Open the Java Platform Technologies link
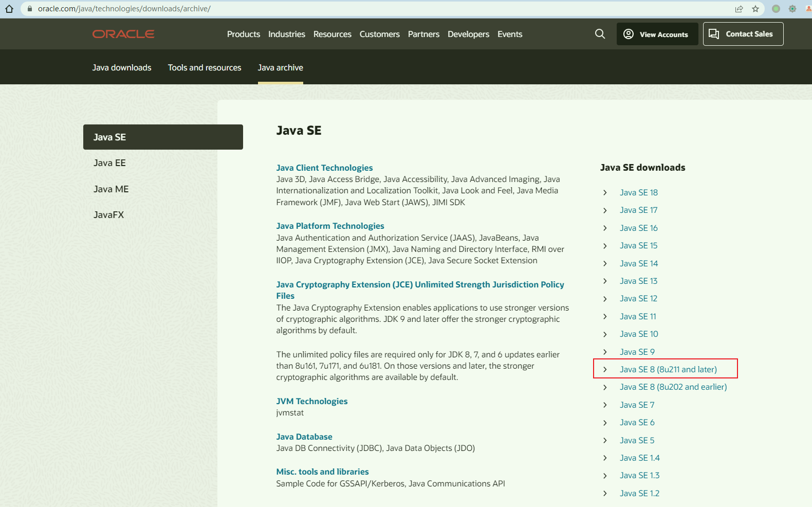The width and height of the screenshot is (812, 507). pyautogui.click(x=330, y=226)
